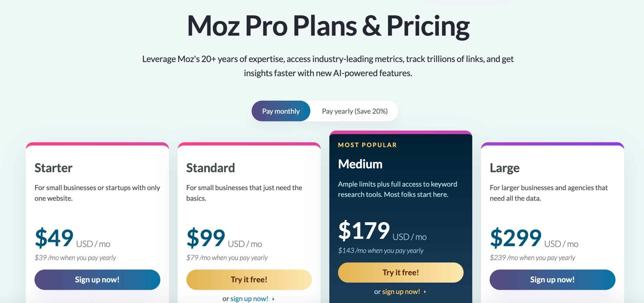Sign up now for the Starter plan
Screen dimensions: 644x303
coord(97,279)
